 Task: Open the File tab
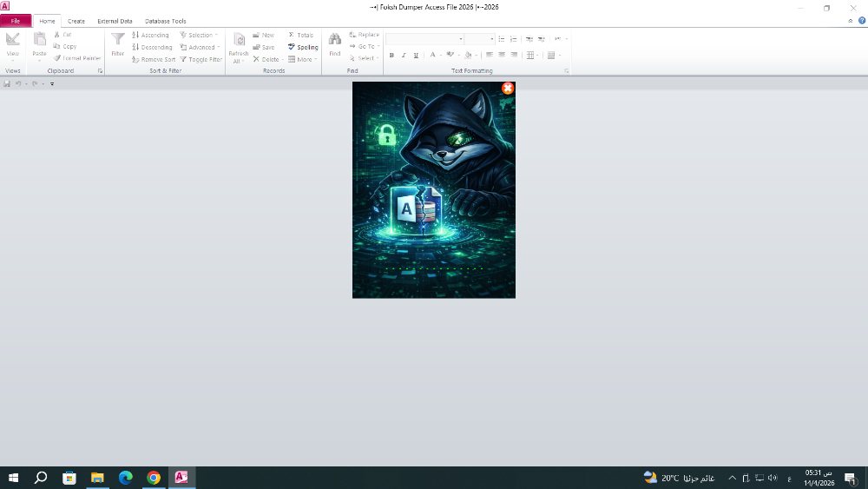[x=16, y=21]
